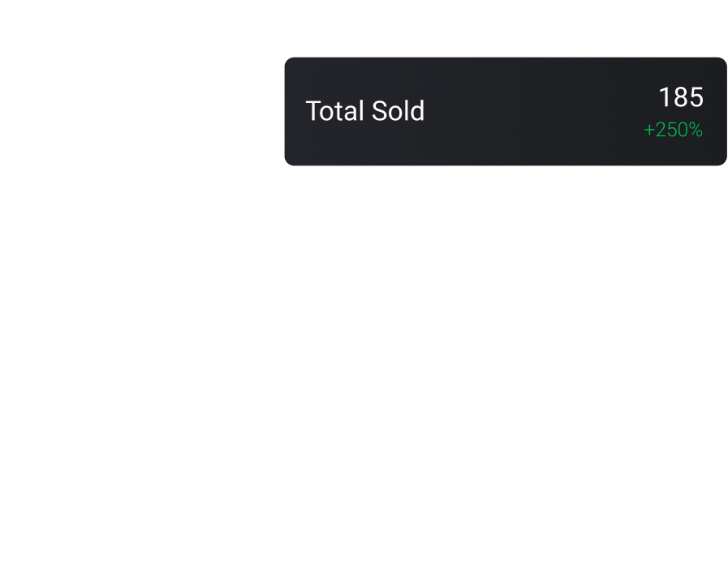Viewport: 728px width, 566px height.
Task: Click the +250% percentage text
Action: tap(673, 130)
